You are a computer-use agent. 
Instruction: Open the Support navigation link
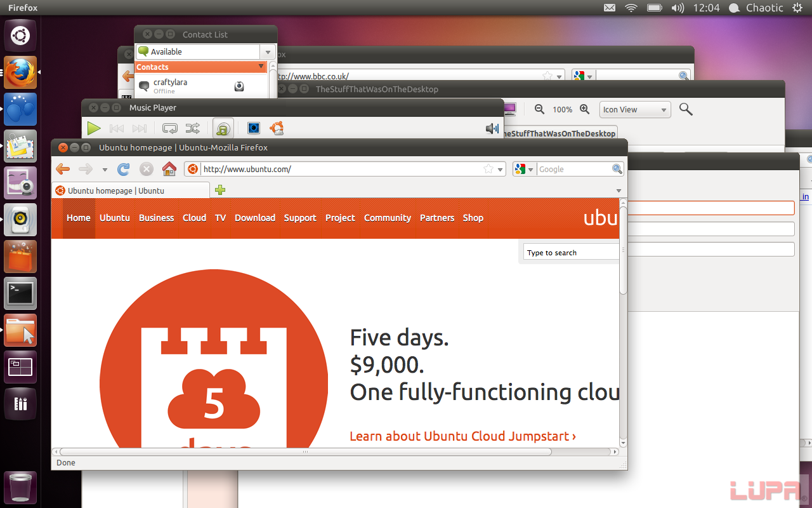pos(300,218)
